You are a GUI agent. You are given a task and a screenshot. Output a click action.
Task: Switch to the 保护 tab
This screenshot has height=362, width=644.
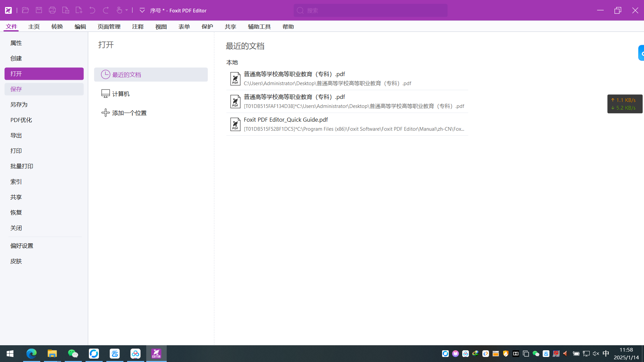click(x=207, y=26)
